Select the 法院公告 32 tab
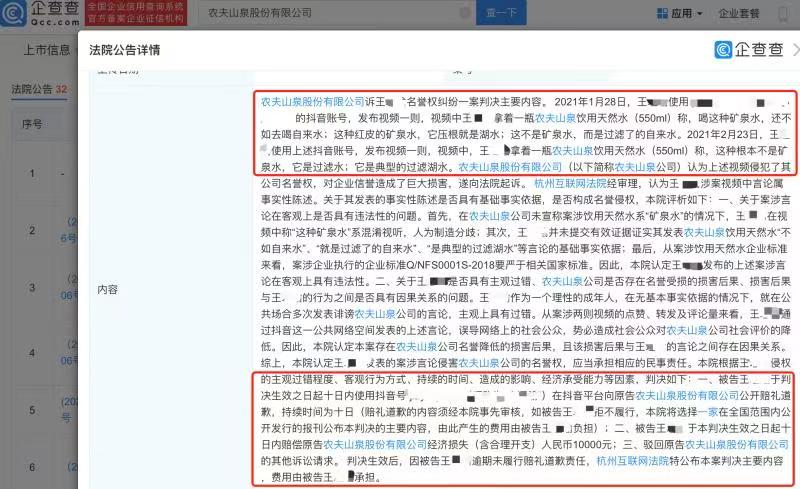Screen dimensions: 800x489 pyautogui.click(x=39, y=89)
